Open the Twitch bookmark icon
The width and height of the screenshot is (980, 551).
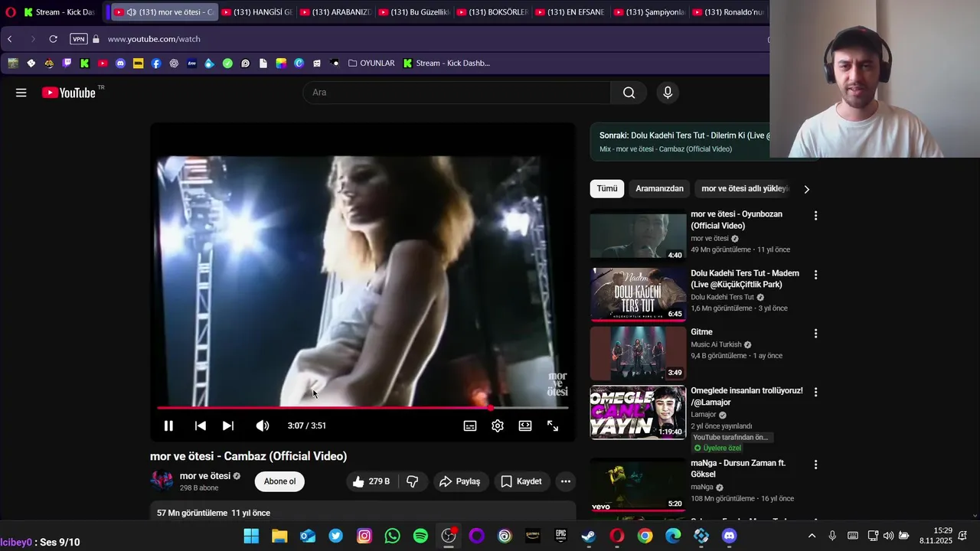click(x=67, y=64)
